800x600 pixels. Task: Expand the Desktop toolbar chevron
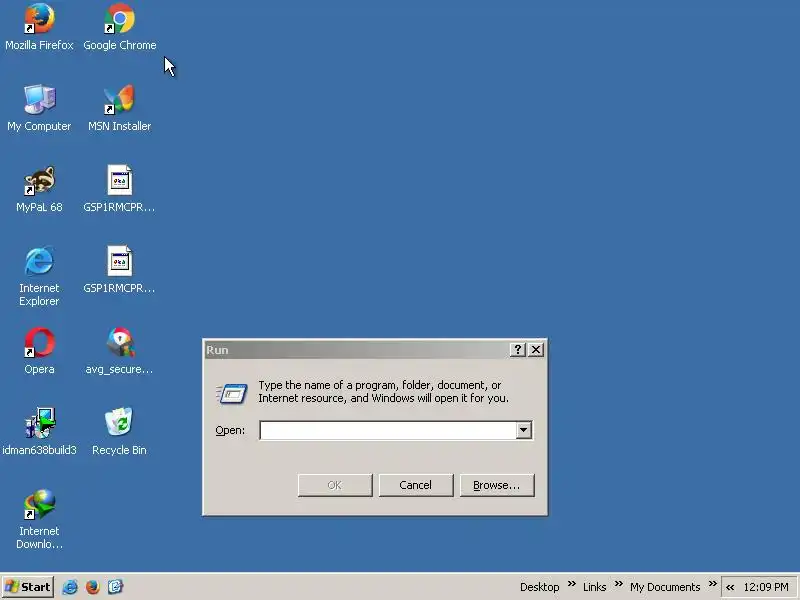click(x=571, y=583)
